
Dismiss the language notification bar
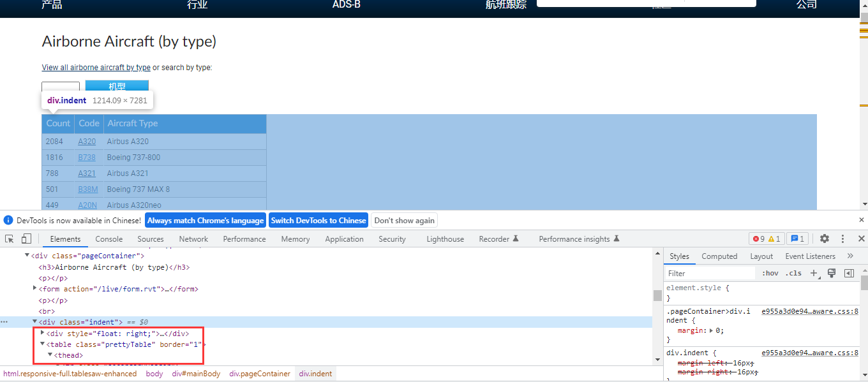(x=861, y=219)
